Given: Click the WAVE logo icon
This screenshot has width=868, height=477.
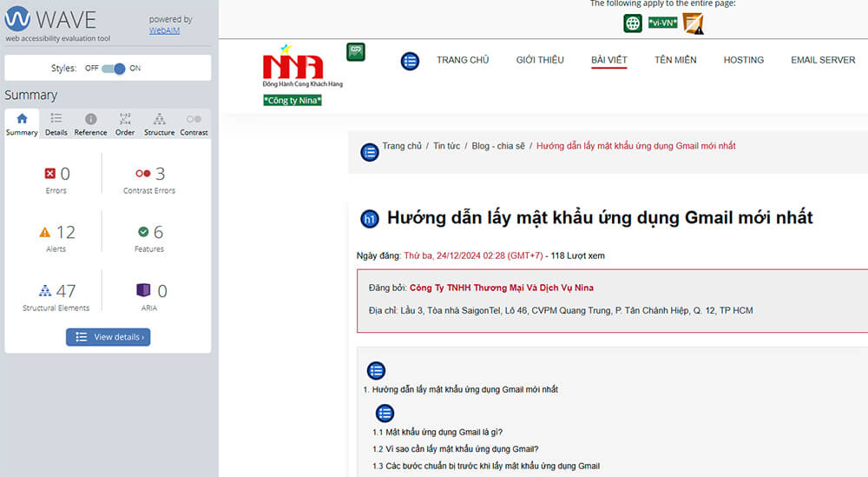Looking at the screenshot, I should [x=17, y=18].
